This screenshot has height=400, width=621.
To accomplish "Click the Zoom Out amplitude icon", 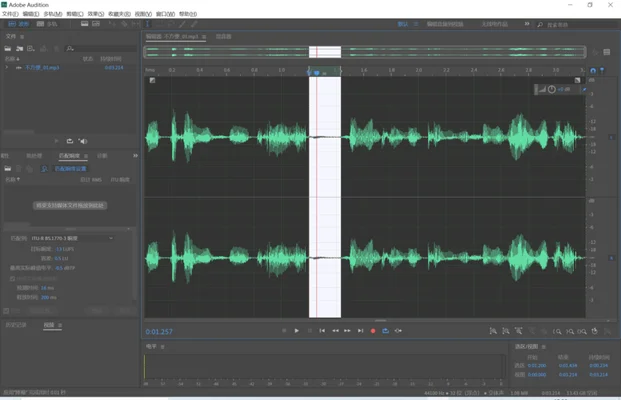I will [506, 331].
